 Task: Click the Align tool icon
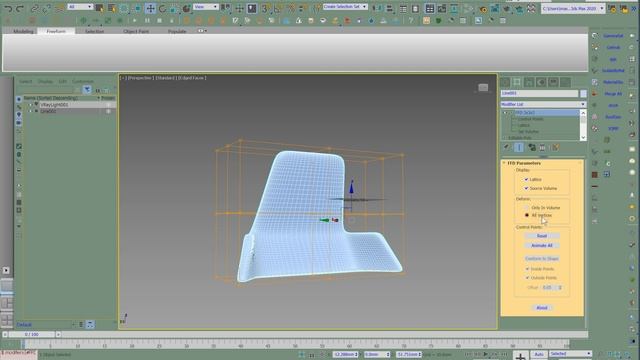[390, 8]
